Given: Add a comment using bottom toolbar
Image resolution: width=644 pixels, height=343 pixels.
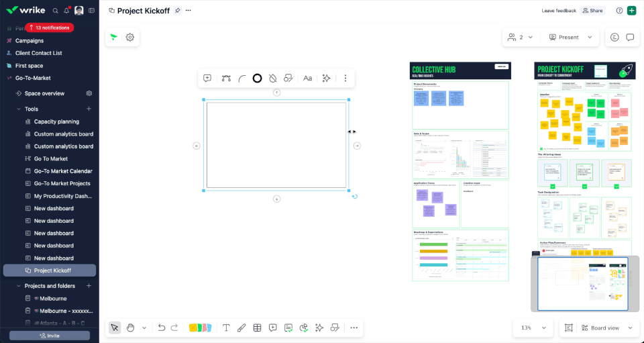Looking at the screenshot, I should point(273,328).
